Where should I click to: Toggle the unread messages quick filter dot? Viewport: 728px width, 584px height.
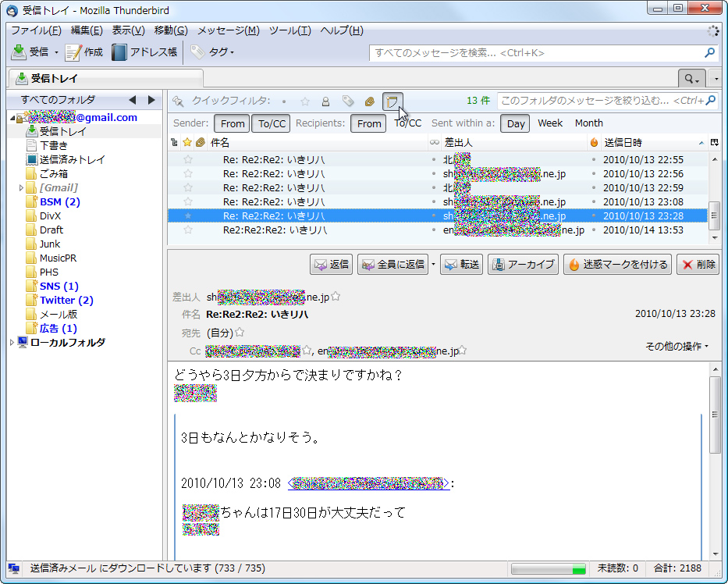[284, 101]
